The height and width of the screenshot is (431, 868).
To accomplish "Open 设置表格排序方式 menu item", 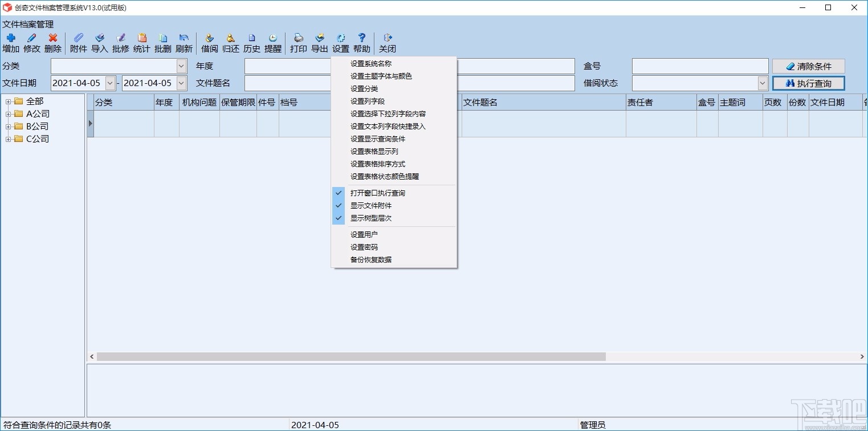I will [x=394, y=164].
